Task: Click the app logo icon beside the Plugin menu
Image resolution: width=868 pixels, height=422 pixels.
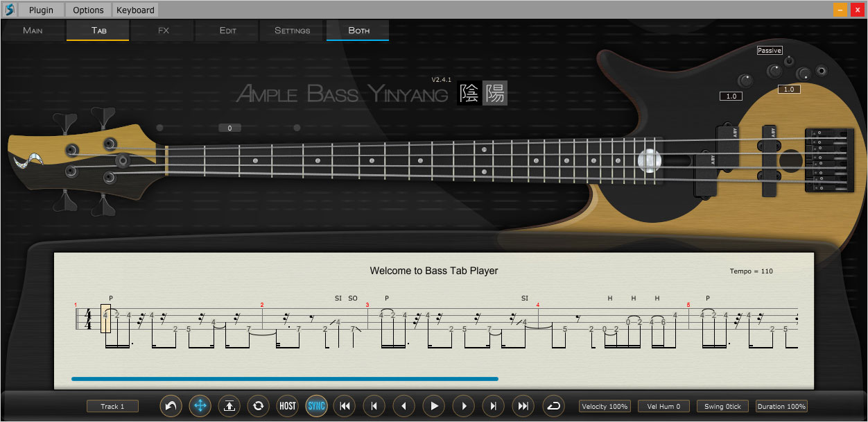Action: point(9,10)
